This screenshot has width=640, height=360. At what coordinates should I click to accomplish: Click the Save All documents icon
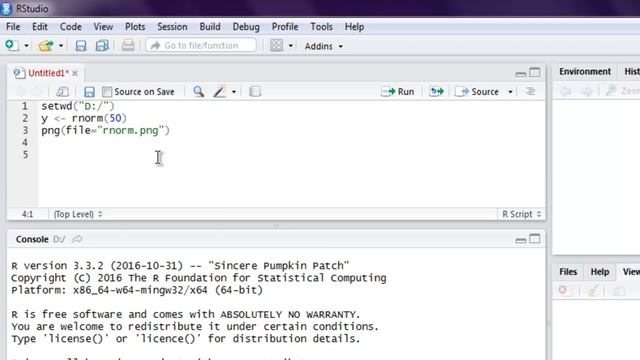click(x=102, y=46)
